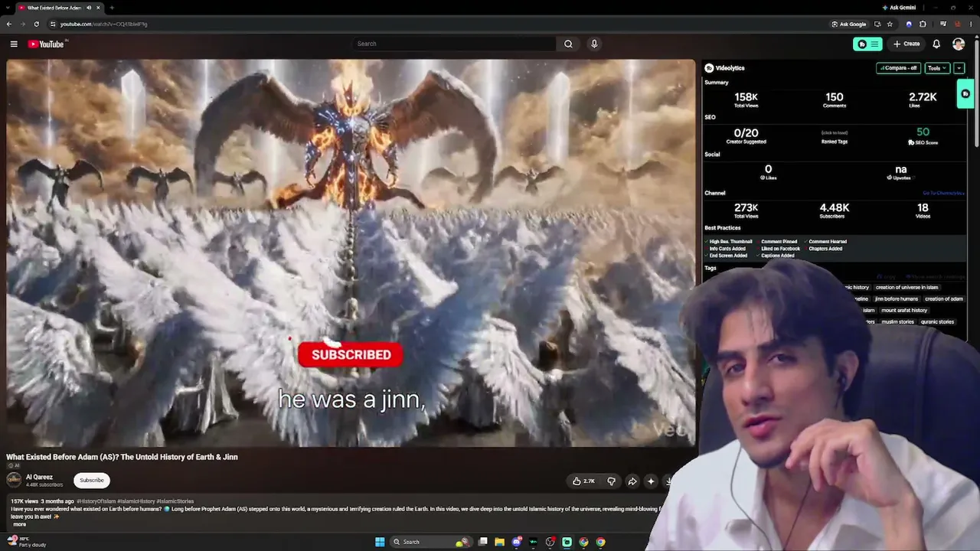The height and width of the screenshot is (551, 980).
Task: Expand the description with 'more'
Action: pos(19,524)
